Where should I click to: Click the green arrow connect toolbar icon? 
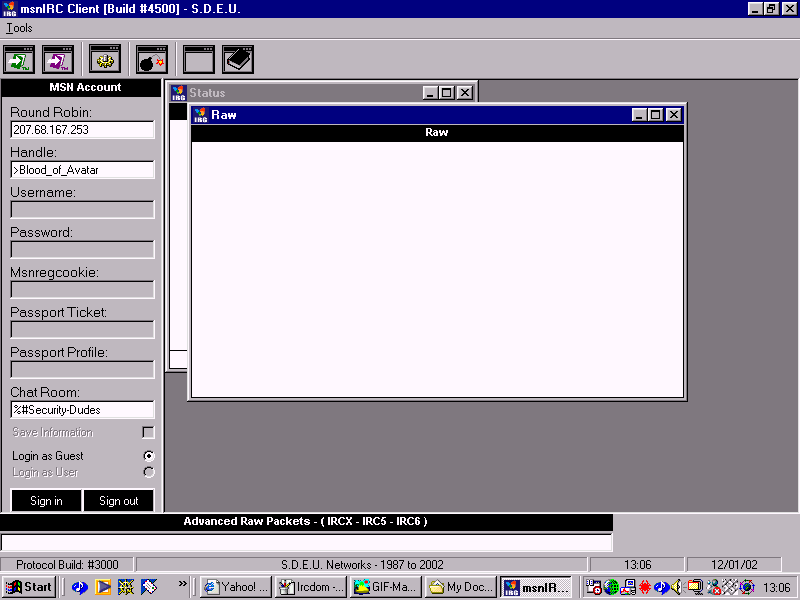[x=19, y=59]
